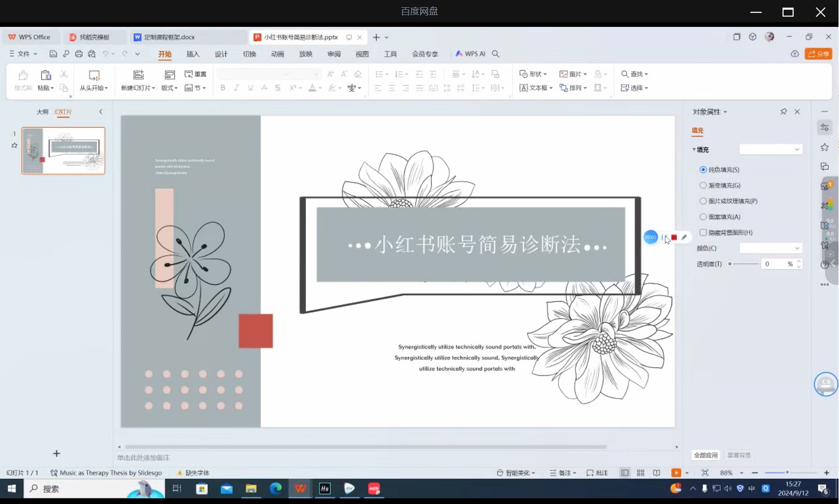Insert a text box via the 文本框 icon
This screenshot has height=504, width=839.
pyautogui.click(x=536, y=87)
